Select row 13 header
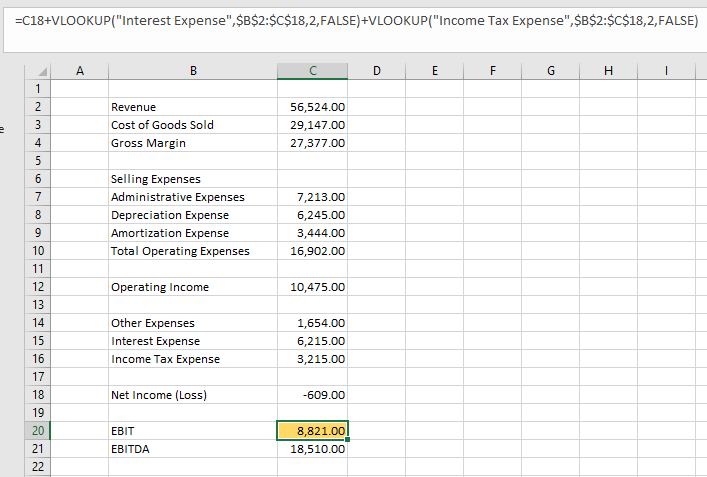707x477 pixels. tap(38, 305)
